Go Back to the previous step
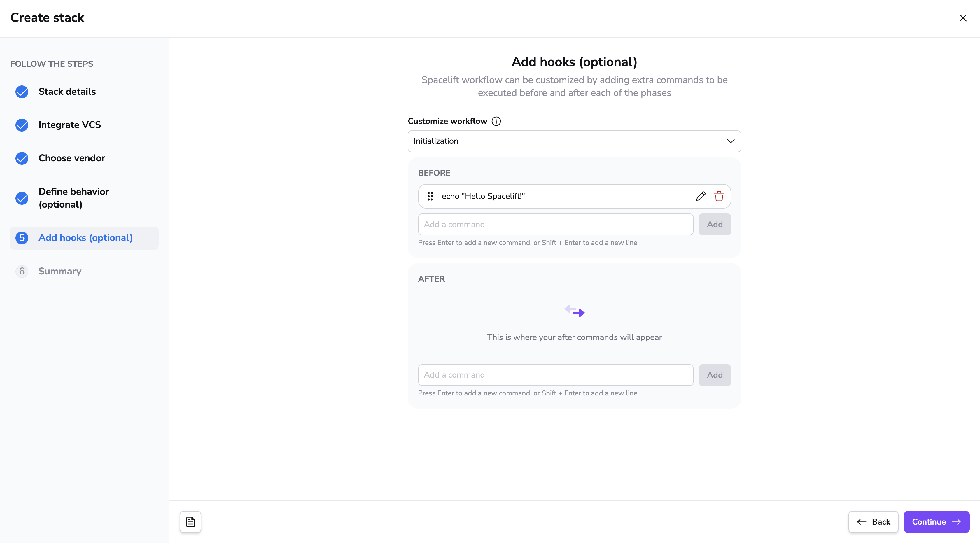 (873, 522)
